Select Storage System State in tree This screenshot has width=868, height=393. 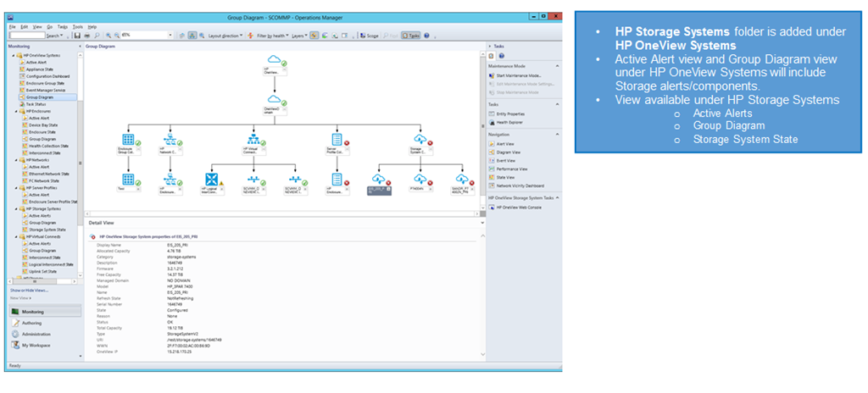48,229
